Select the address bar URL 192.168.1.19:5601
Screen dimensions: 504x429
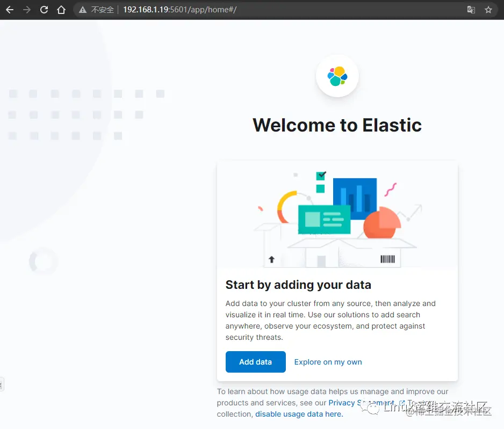point(179,10)
